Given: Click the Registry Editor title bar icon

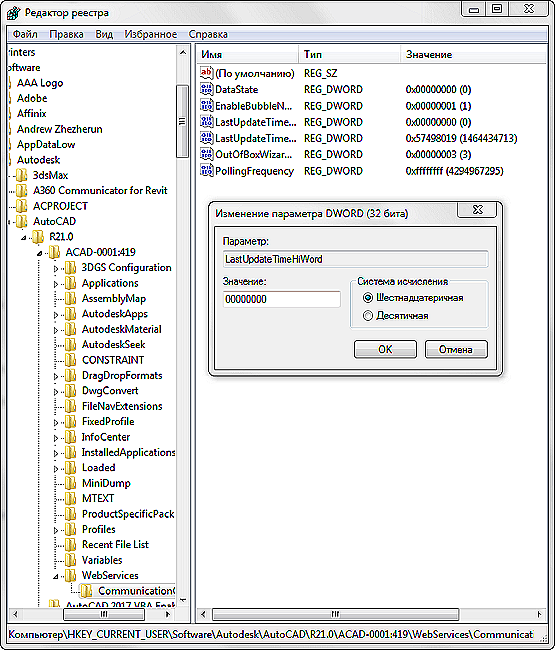Looking at the screenshot, I should [13, 13].
